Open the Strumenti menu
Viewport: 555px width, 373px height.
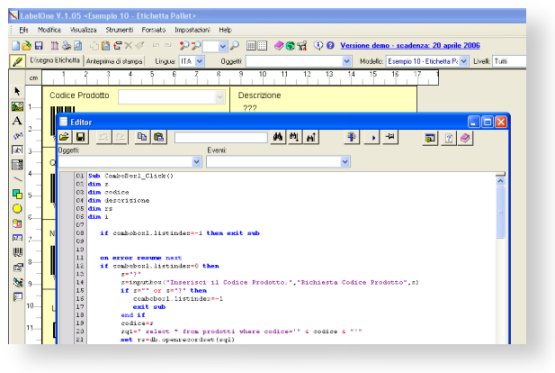tap(119, 30)
